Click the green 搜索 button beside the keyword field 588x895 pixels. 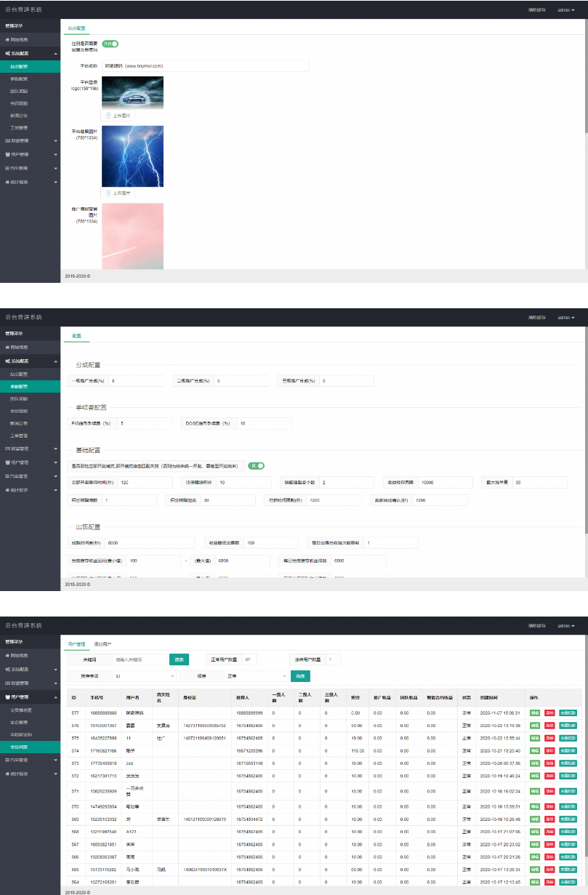click(179, 659)
